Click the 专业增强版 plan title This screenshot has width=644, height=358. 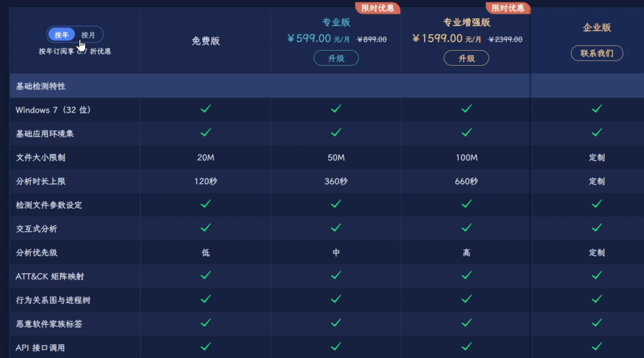click(466, 22)
